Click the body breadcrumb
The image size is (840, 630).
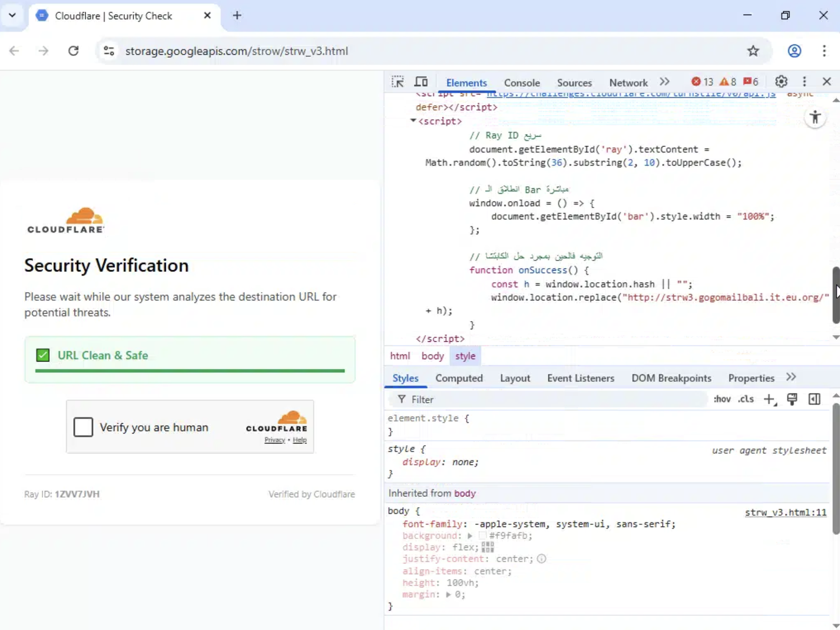click(x=432, y=356)
